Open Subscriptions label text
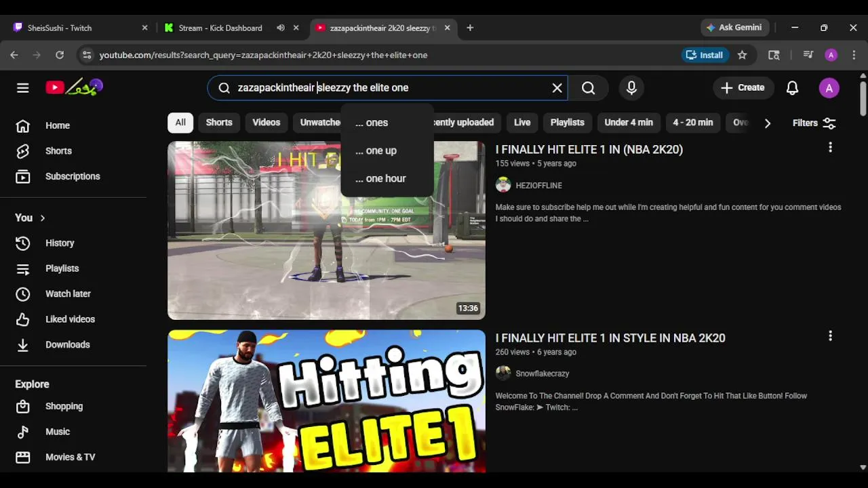 (73, 176)
